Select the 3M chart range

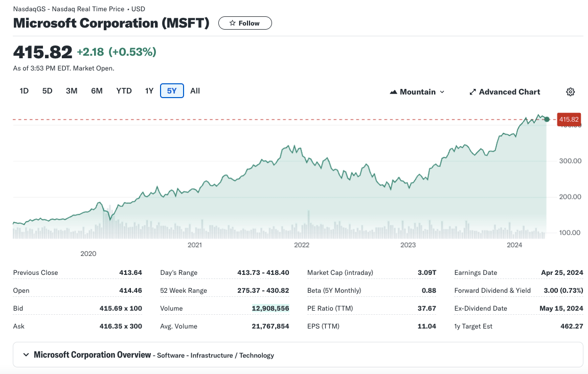tap(72, 90)
